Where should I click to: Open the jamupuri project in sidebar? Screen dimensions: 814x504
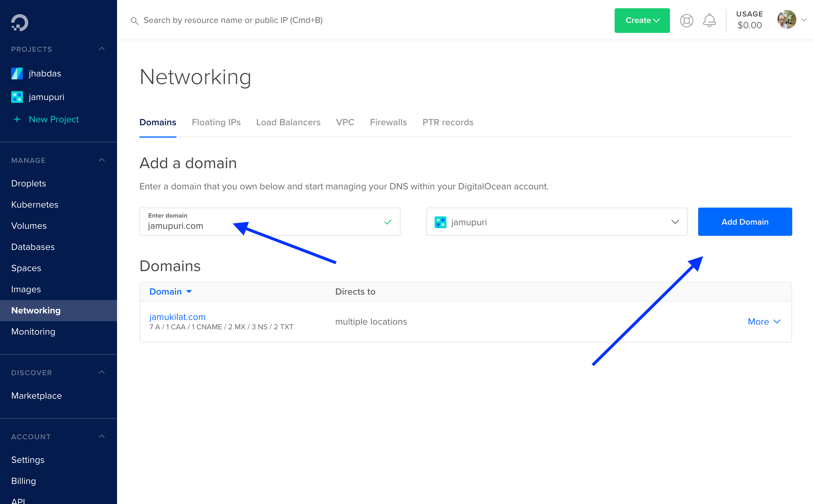coord(46,97)
